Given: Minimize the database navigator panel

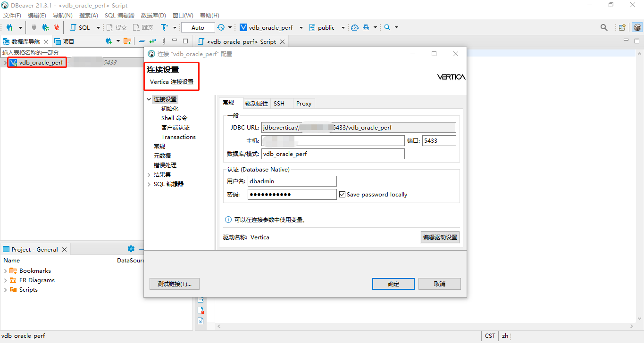Looking at the screenshot, I should click(175, 41).
